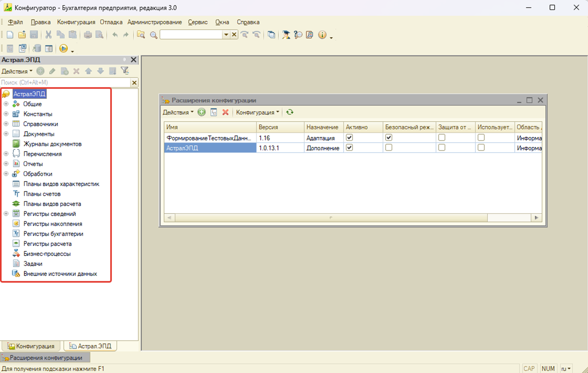This screenshot has height=373, width=588.
Task: Open the Администрирование menu
Action: pos(154,22)
